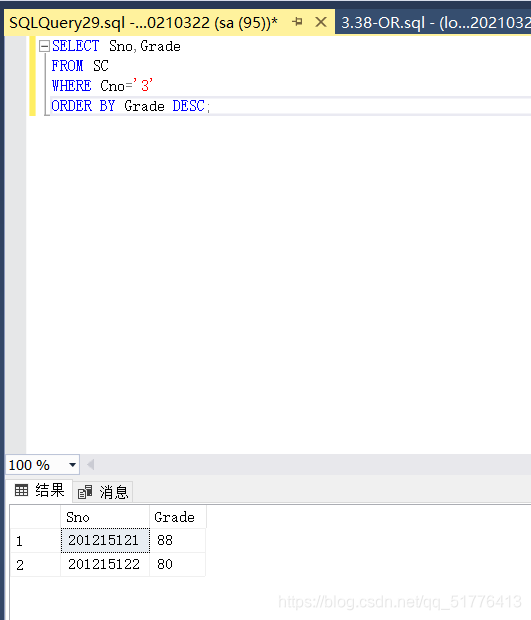
Task: Select cell 201215121 in results
Action: point(105,541)
